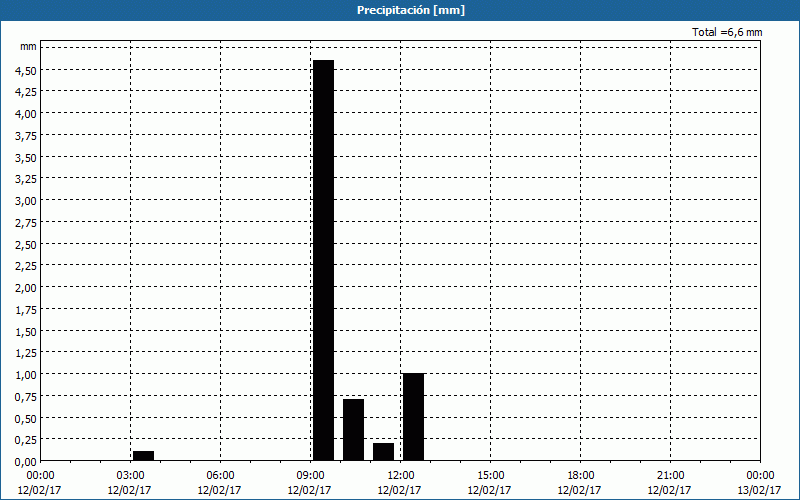Click the 4,00 y-axis label
Viewport: 800px width, 500px height.
click(x=26, y=114)
